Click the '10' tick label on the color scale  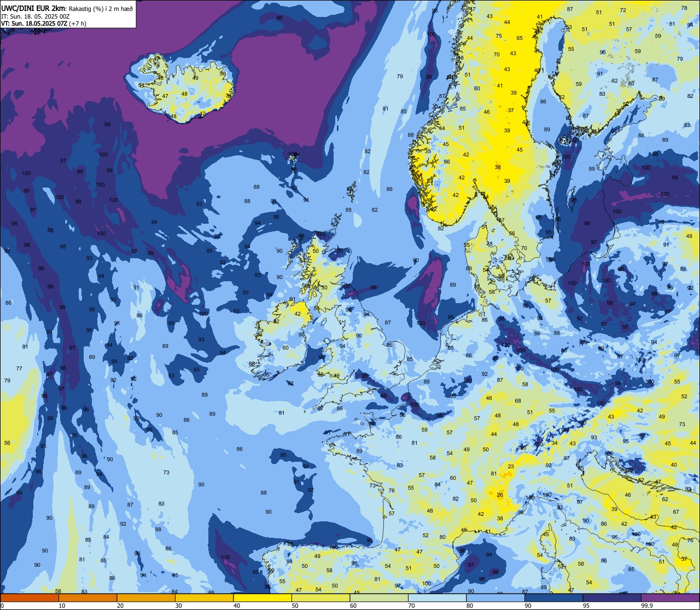click(x=62, y=606)
